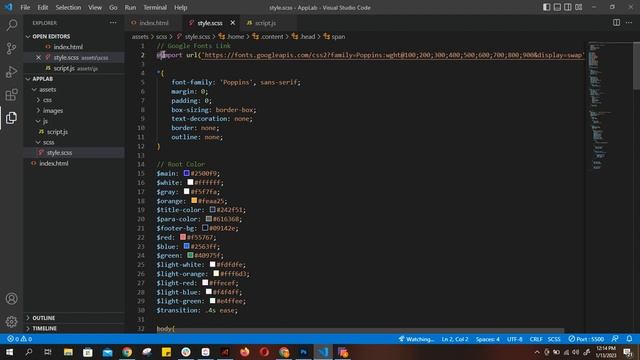The width and height of the screenshot is (640, 360).
Task: Click the Explorer views and more actions ellipsis
Action: pos(113,23)
